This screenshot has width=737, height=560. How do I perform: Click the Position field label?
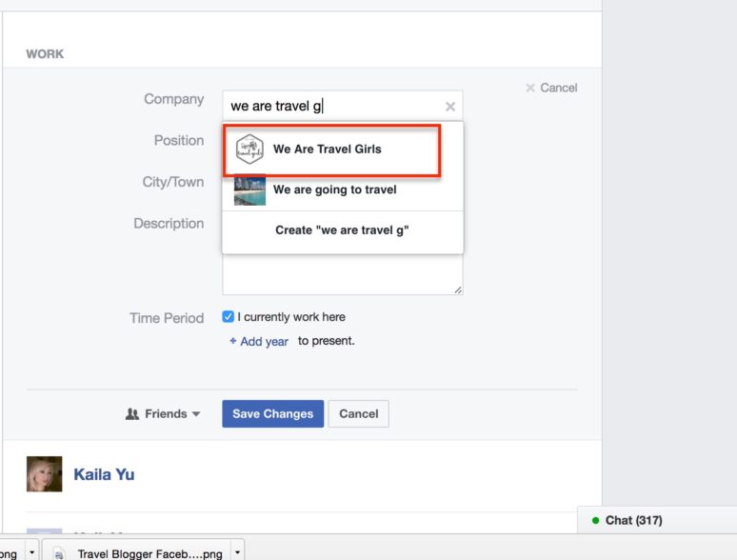pos(179,141)
